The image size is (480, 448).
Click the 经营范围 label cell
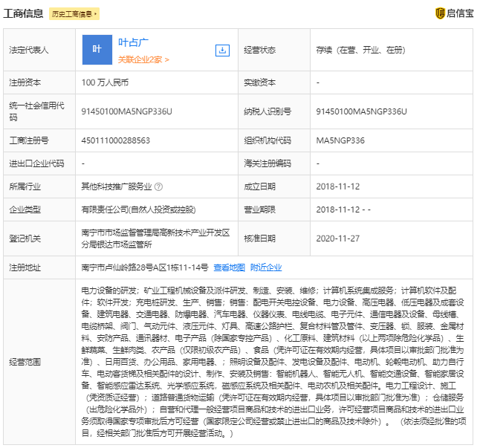[x=39, y=362]
